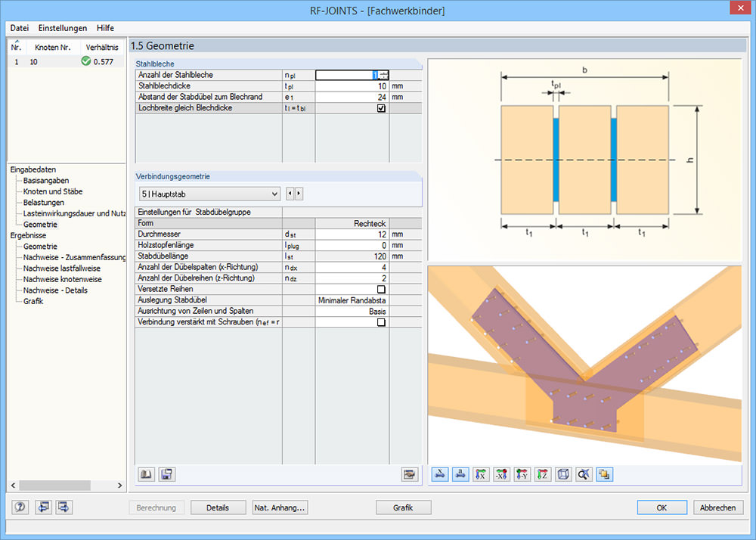756x540 pixels.
Task: Go to previous window with left arrow icon
Action: pyautogui.click(x=43, y=507)
